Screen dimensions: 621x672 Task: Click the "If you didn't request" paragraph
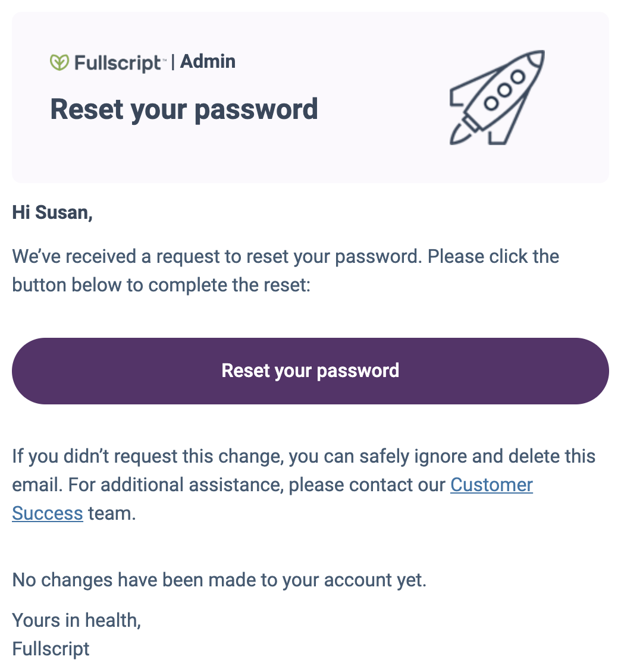[303, 485]
